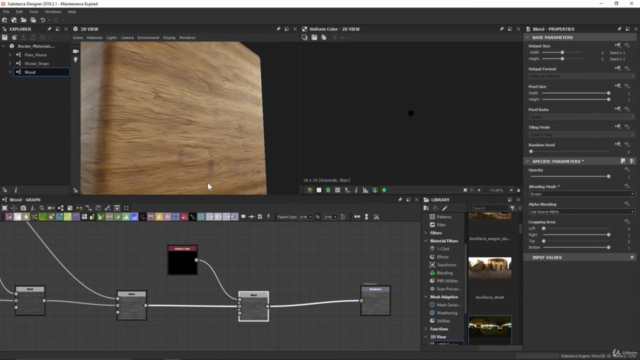Toggle Output Format inheritance icon
Screen dimensions: 640x360
pyautogui.click(x=618, y=68)
